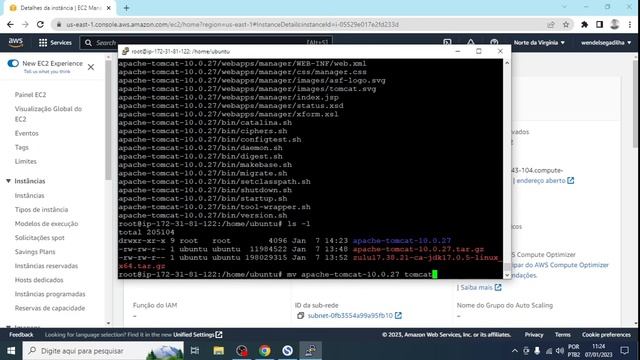Viewport: 640px width, 360px height.
Task: Open the PuTTY taskbar icon
Action: (x=310, y=351)
